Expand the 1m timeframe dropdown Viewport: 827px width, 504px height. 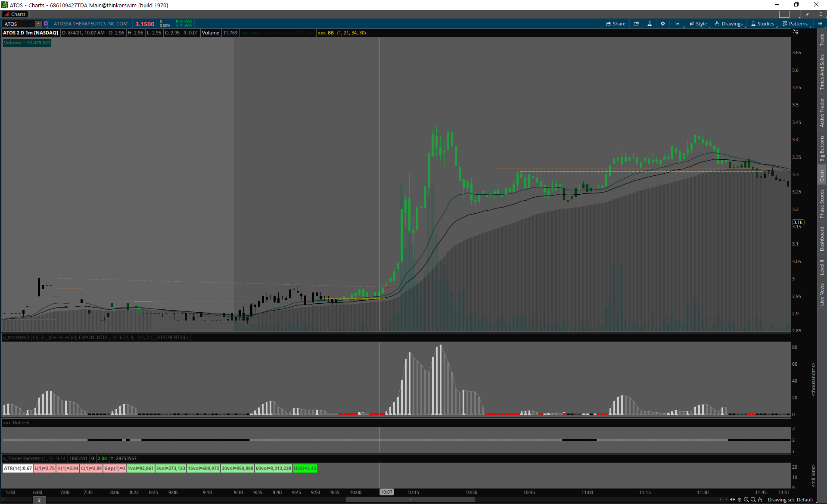click(x=678, y=24)
